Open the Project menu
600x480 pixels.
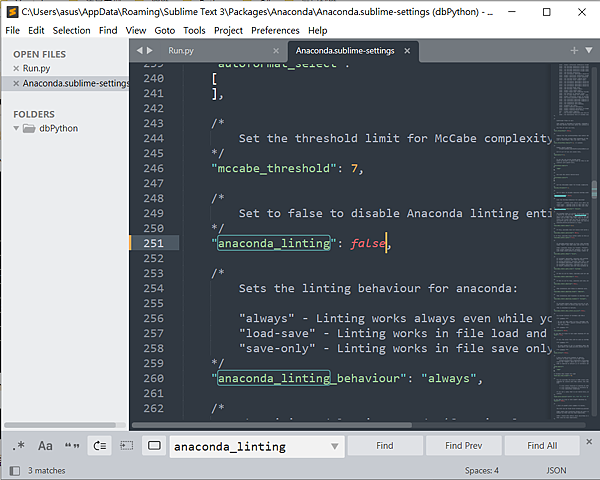tap(228, 30)
